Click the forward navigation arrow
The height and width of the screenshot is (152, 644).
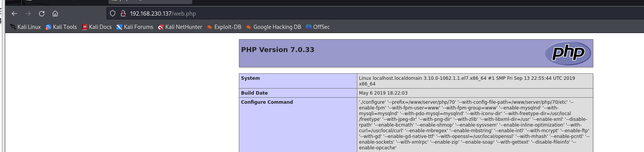(28, 14)
